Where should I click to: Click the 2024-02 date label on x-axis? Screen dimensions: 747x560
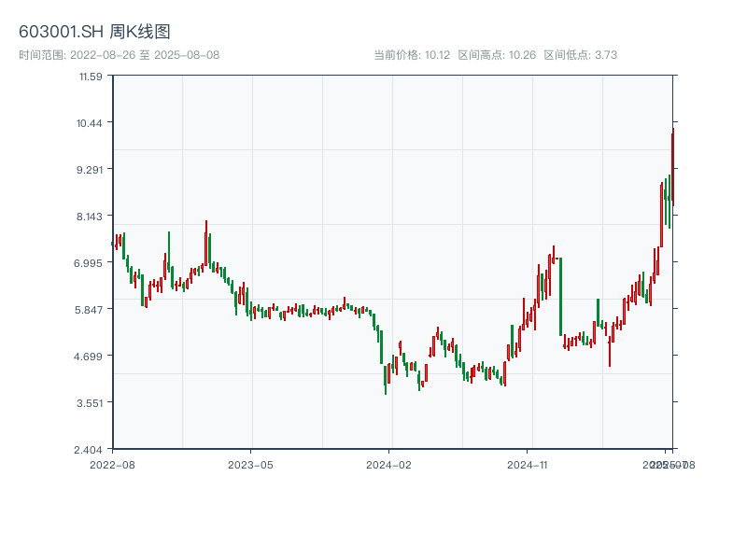(389, 464)
